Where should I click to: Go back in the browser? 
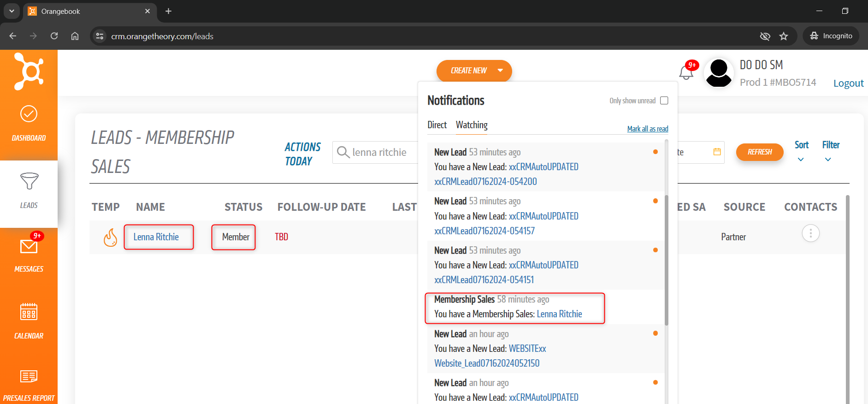(13, 36)
